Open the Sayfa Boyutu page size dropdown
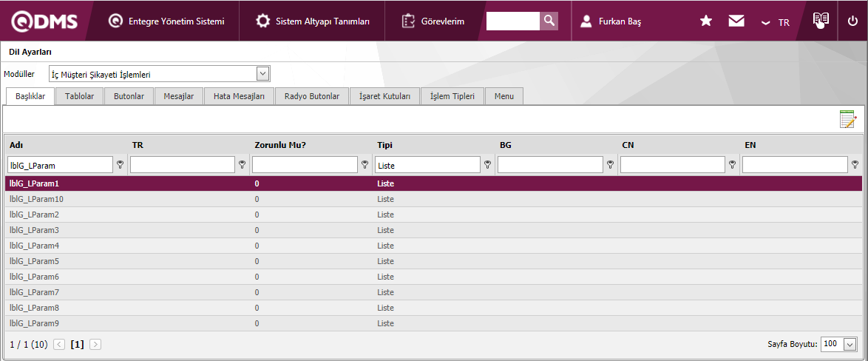Image resolution: width=868 pixels, height=361 pixels. pyautogui.click(x=850, y=344)
